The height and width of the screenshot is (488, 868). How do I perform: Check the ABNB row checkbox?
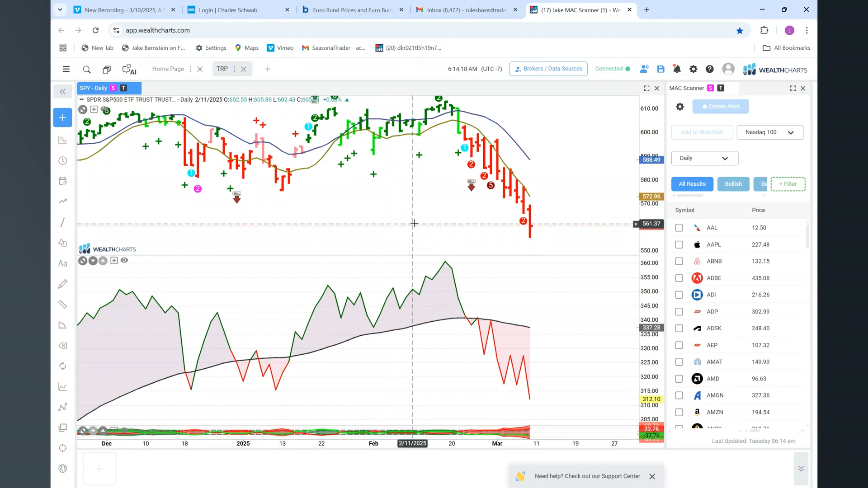679,261
